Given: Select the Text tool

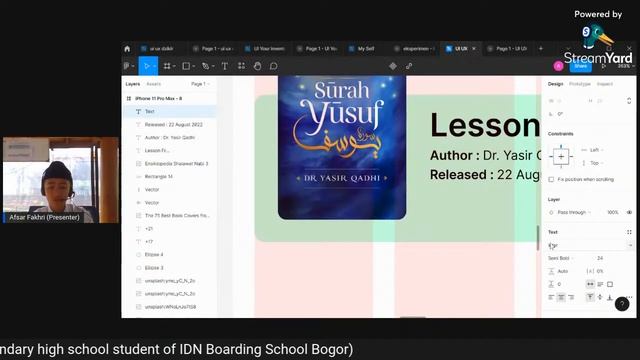Looking at the screenshot, I should pos(224,66).
